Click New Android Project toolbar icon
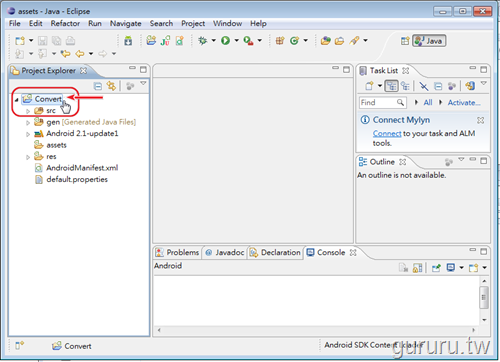The height and width of the screenshot is (362, 500). pyautogui.click(x=151, y=40)
